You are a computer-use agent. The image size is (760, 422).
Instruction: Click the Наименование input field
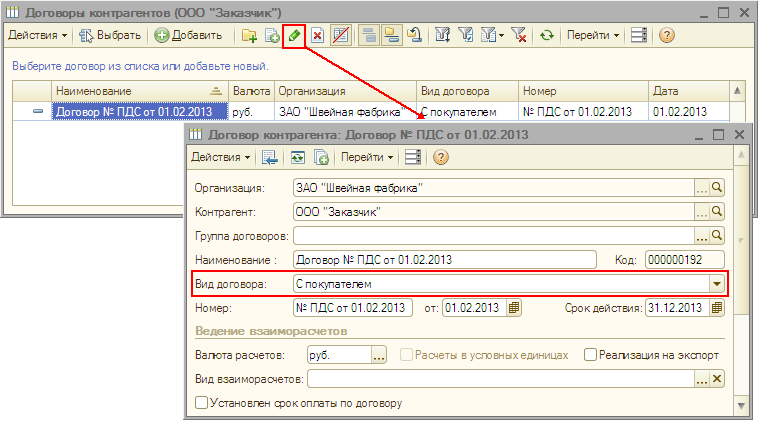click(444, 260)
